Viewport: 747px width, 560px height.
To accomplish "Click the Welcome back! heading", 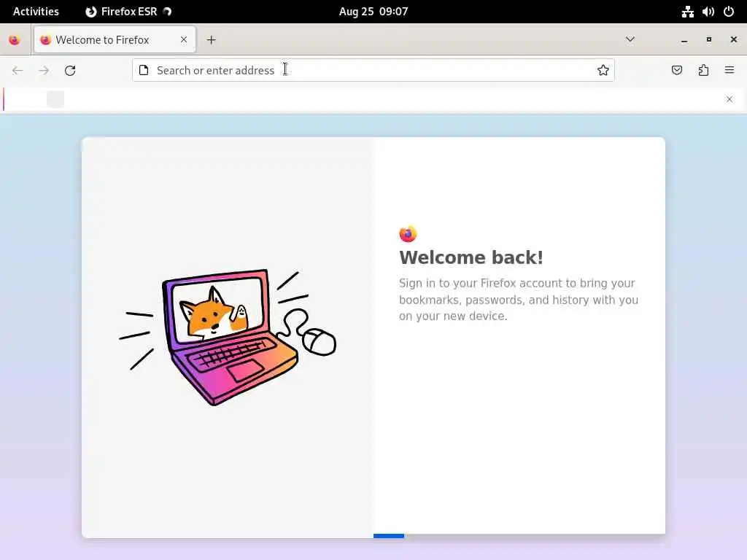I will coord(471,257).
